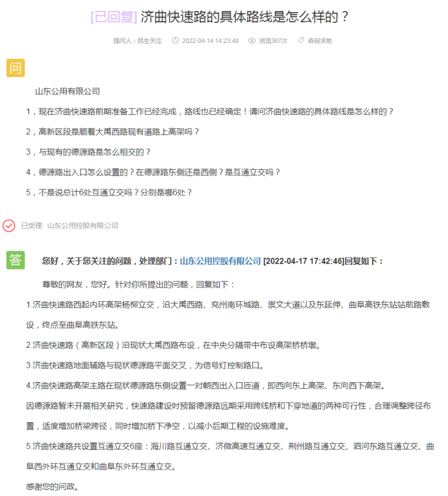This screenshot has width=448, height=496.
Task: Click the 浏览367次 view count
Action: click(273, 41)
